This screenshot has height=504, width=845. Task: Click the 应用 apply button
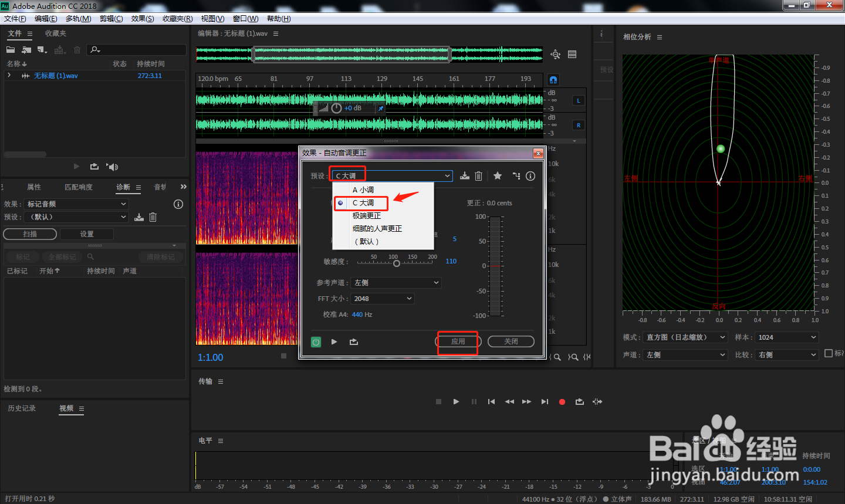pyautogui.click(x=458, y=341)
